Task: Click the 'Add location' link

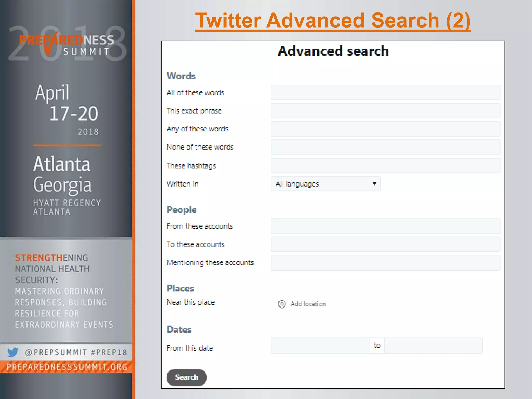Action: 308,304
